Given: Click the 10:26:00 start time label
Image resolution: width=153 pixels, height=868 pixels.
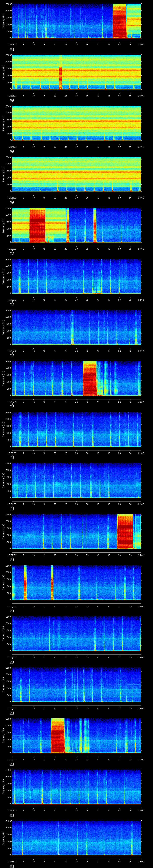Looking at the screenshot, I should (x=12, y=249).
